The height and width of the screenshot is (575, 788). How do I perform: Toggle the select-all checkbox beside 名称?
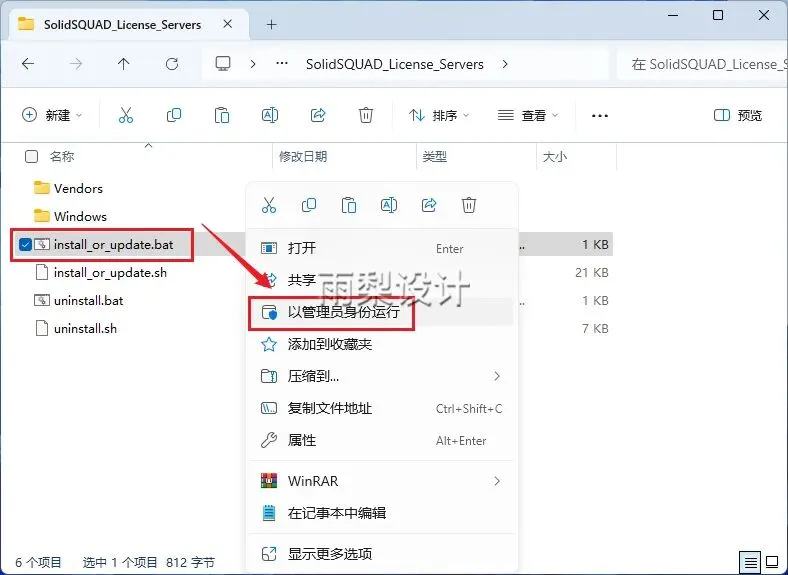coord(31,157)
